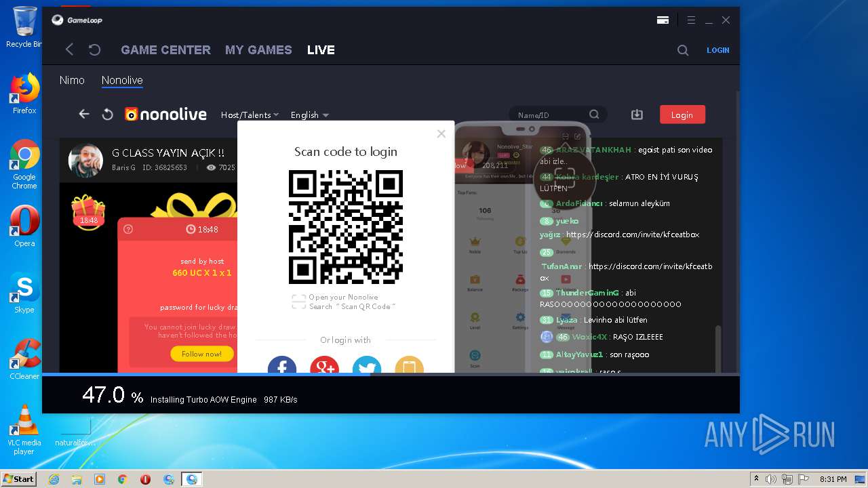
Task: Click 8:31 PM taskbar clock
Action: coord(833,479)
